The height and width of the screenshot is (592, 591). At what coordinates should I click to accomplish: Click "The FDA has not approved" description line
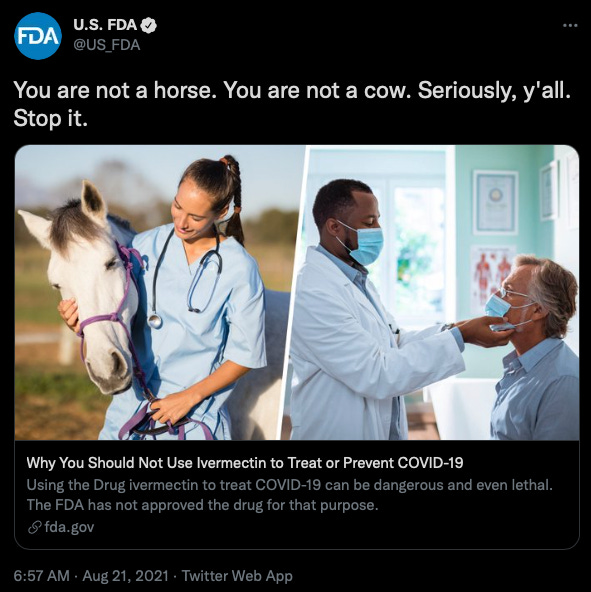(202, 505)
